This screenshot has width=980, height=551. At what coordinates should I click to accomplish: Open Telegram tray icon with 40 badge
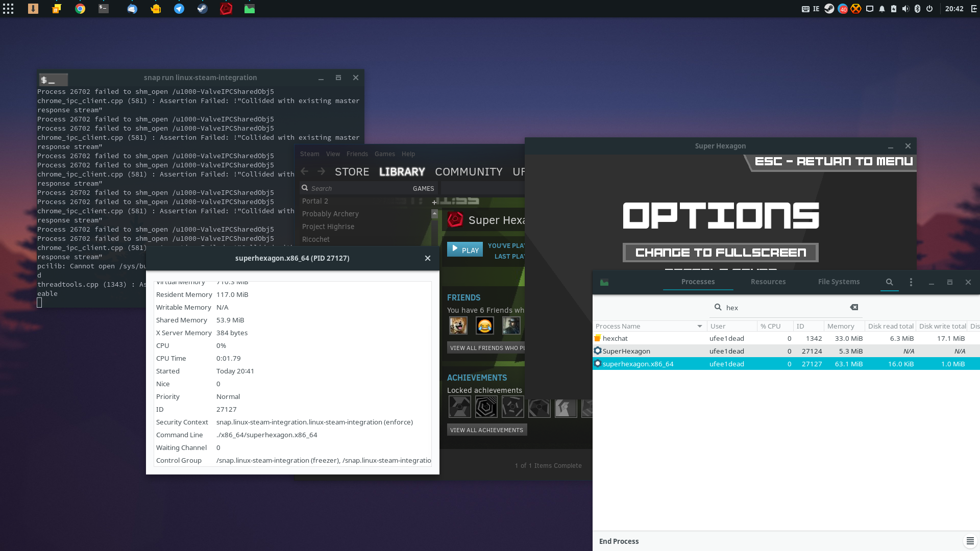[843, 9]
